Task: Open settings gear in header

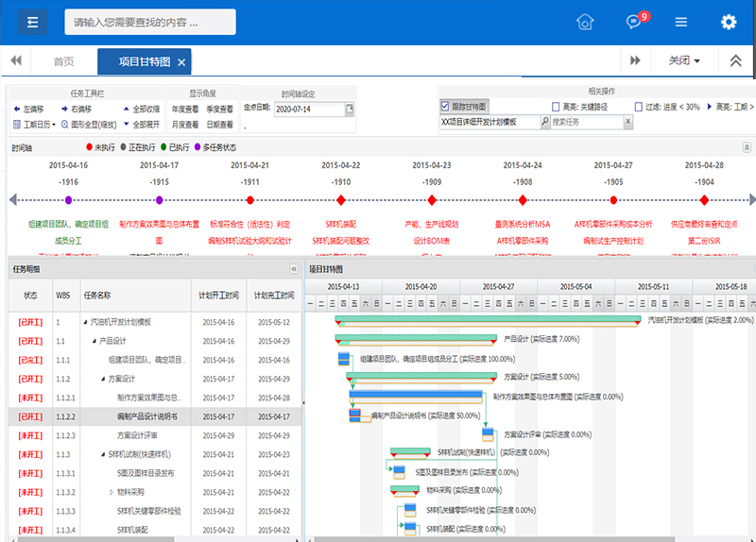Action: [x=728, y=23]
